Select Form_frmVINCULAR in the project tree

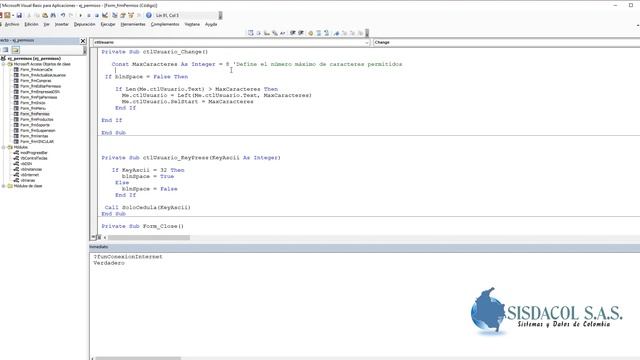click(x=37, y=142)
